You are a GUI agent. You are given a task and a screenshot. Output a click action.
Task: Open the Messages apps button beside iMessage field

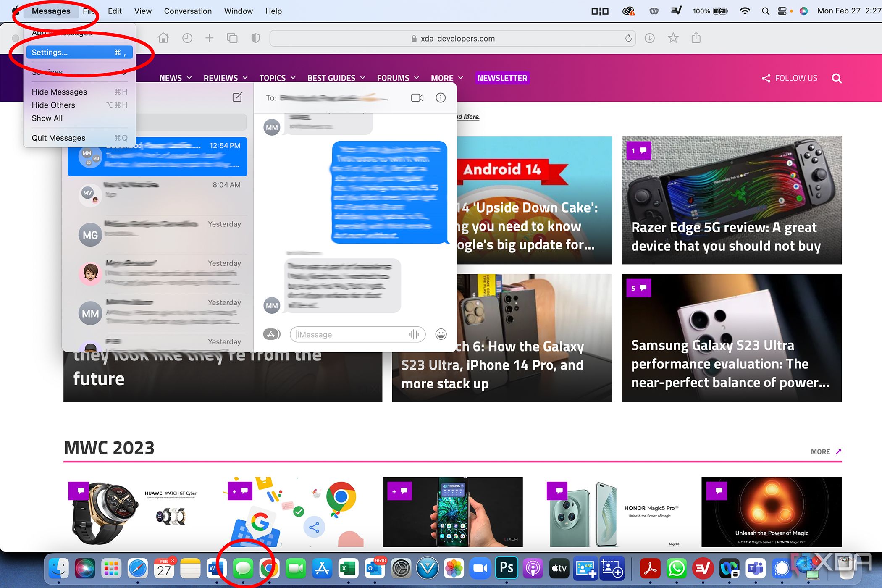coord(271,334)
